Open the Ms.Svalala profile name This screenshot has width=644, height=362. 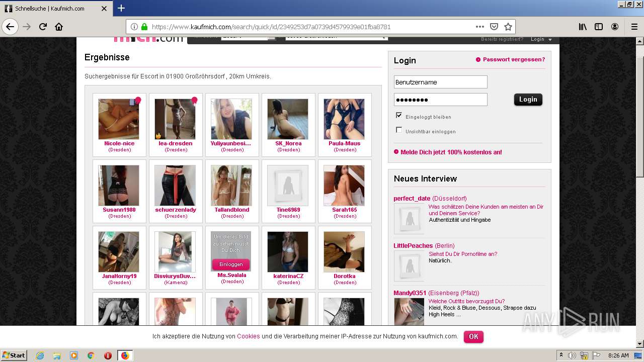coord(232,275)
